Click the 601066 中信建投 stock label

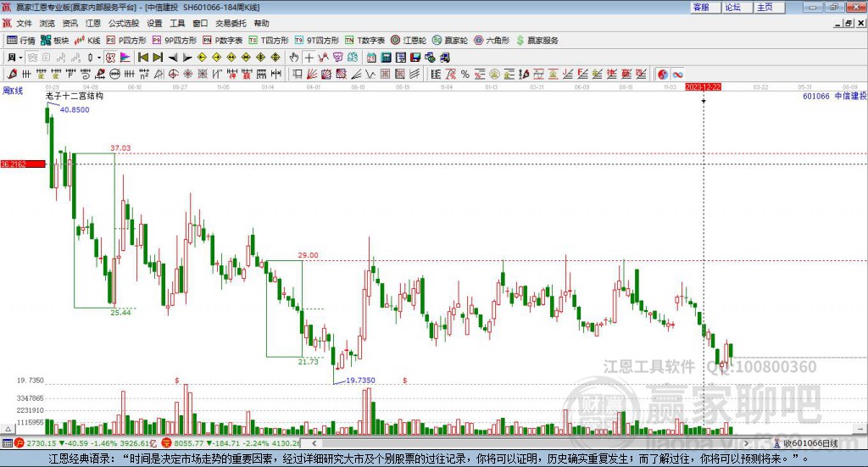[x=834, y=96]
